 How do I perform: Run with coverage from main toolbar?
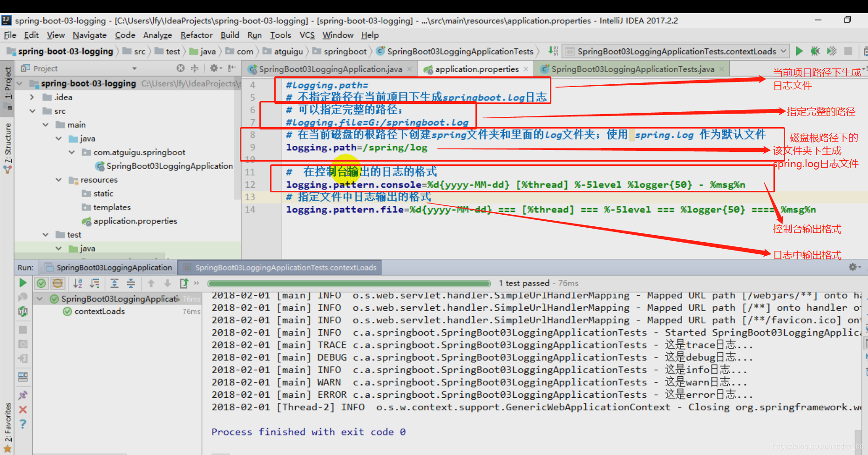(x=832, y=51)
